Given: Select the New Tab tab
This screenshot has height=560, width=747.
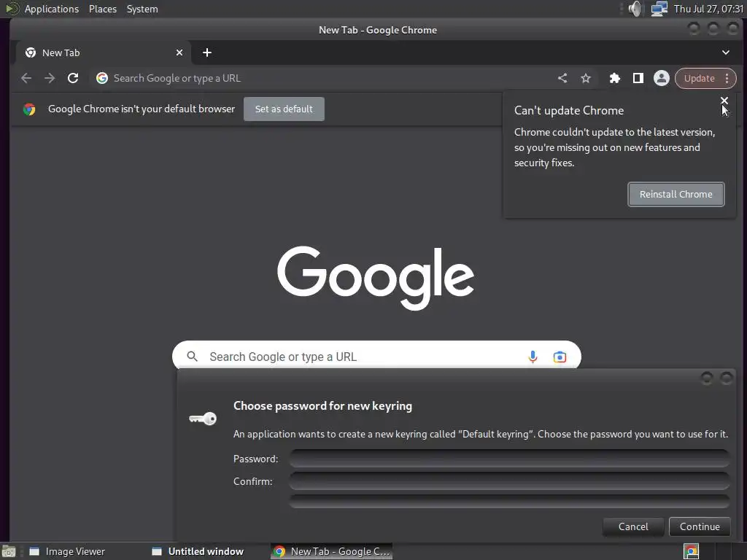Looking at the screenshot, I should (x=104, y=52).
